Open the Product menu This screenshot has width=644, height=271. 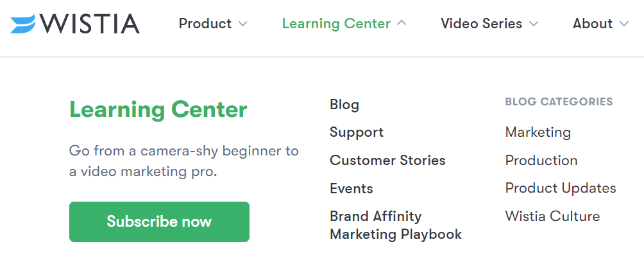click(205, 24)
